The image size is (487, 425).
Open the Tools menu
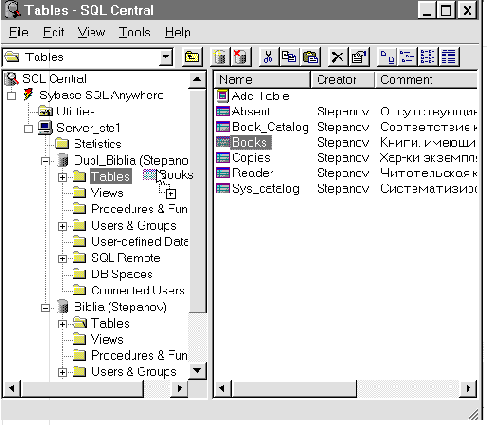pos(135,32)
